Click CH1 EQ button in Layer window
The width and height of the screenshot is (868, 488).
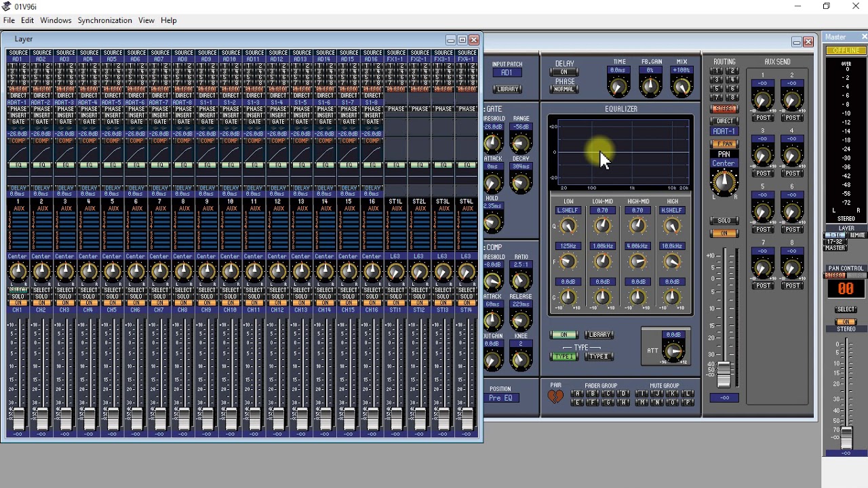click(18, 165)
